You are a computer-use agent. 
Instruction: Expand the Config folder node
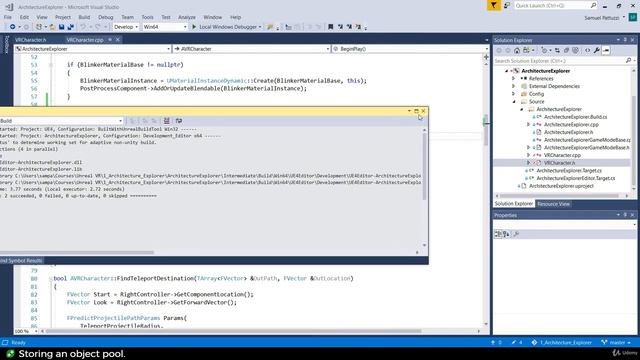tap(513, 94)
